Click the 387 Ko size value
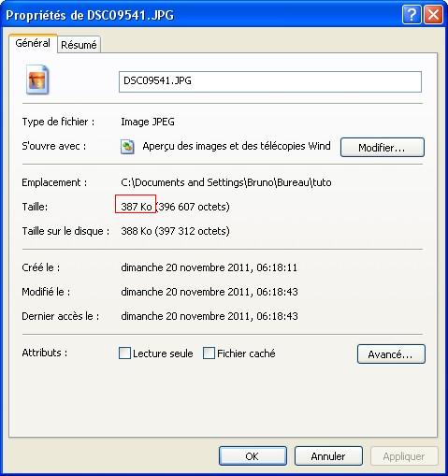 coord(137,207)
